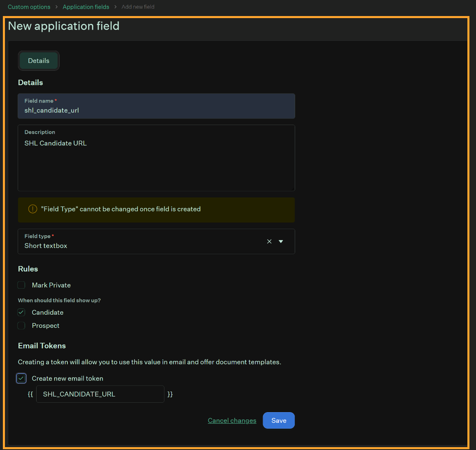Screen dimensions: 476x450
Task: Uncheck the Candidate checkbox
Action: 21,312
